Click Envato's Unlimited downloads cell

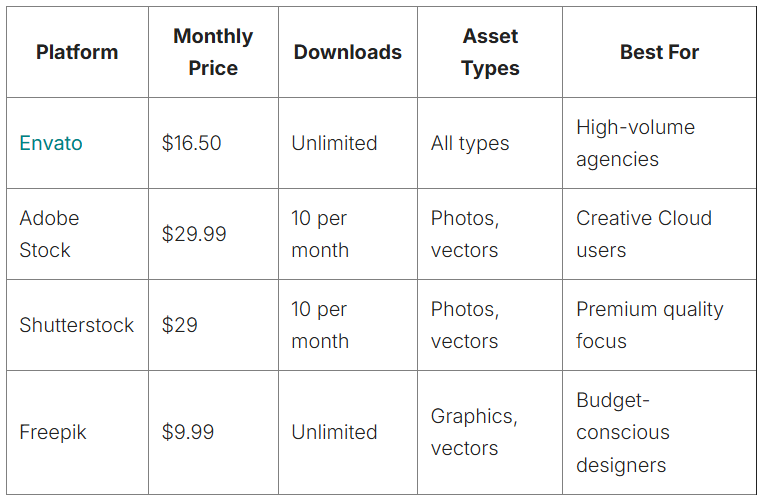334,143
